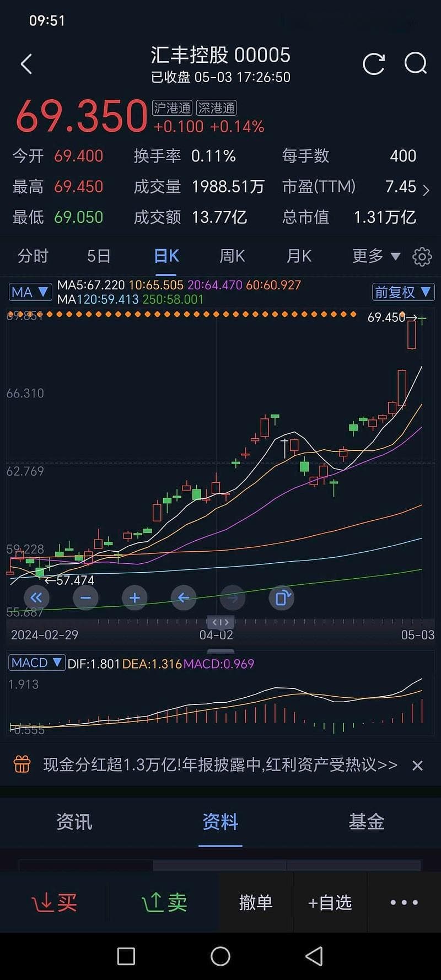
Task: Dismiss the dividend banner
Action: (x=417, y=765)
